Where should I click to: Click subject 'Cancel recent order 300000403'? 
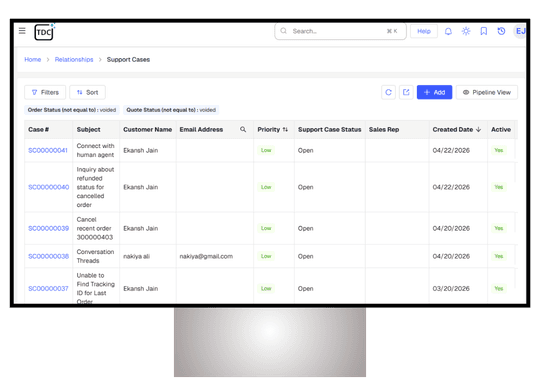coord(95,228)
